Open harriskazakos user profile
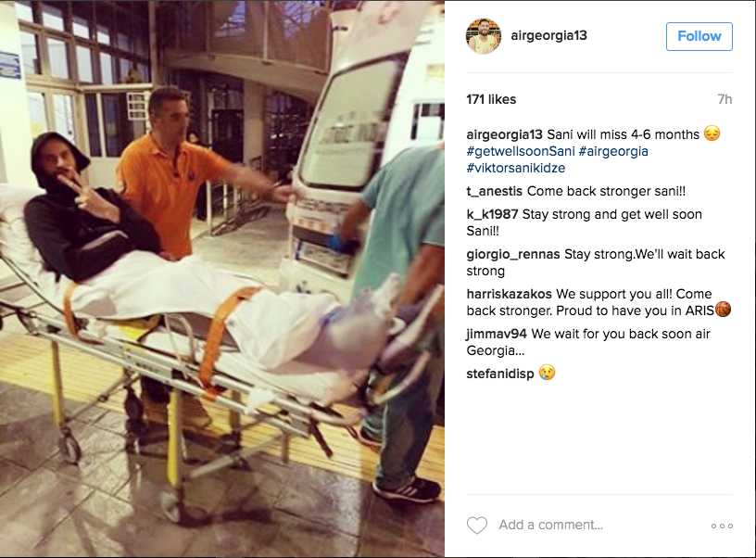Image resolution: width=756 pixels, height=558 pixels. tap(509, 294)
